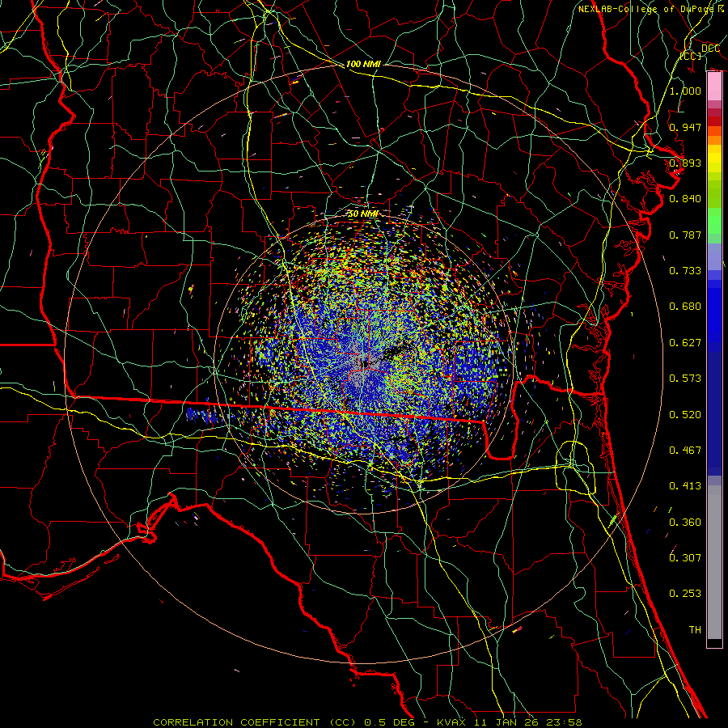
Task: Pick the gray segment of the color bar
Action: coord(714,562)
